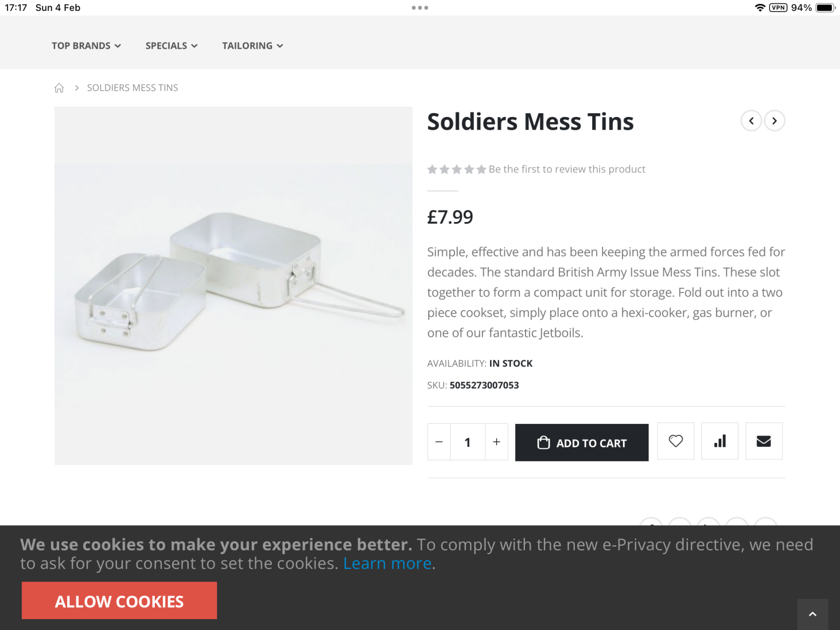Increase quantity with the plus button

497,442
